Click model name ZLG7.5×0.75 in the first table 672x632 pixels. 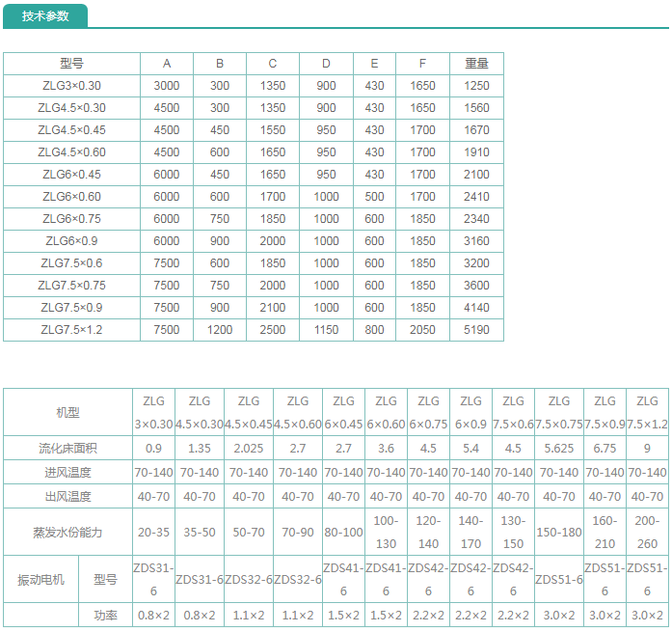point(71,286)
